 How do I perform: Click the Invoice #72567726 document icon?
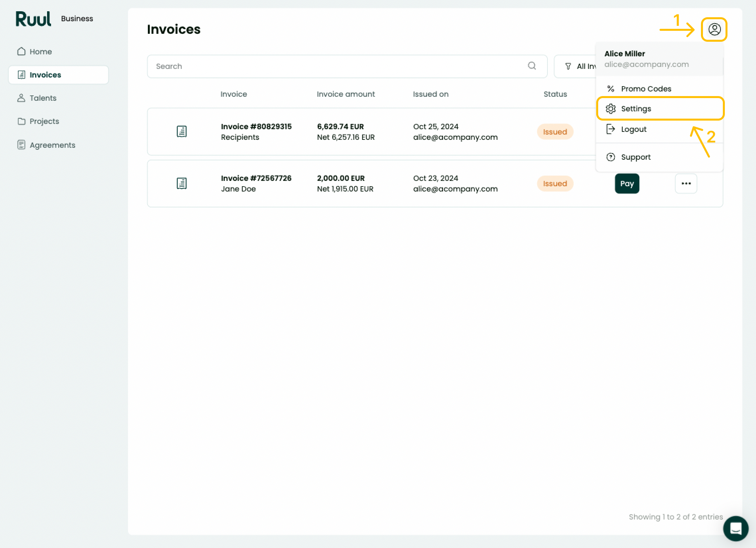(182, 183)
